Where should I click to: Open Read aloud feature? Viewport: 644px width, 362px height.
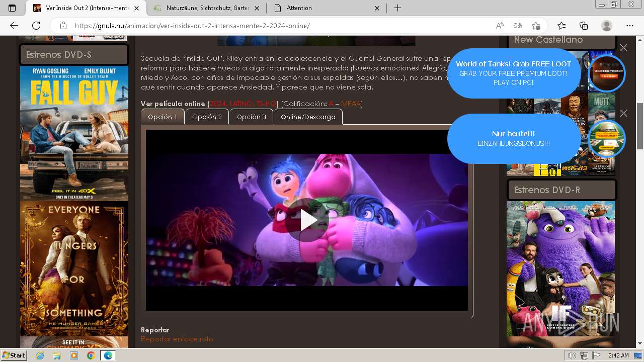coord(500,26)
